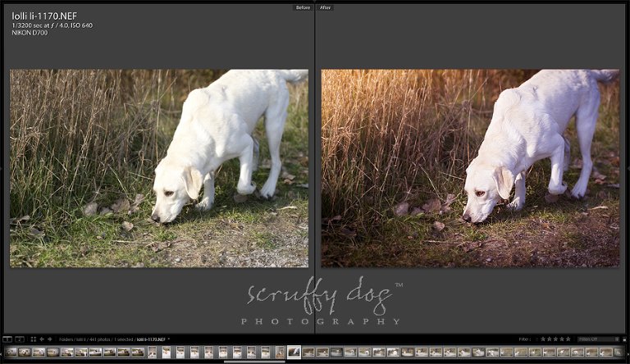The image size is (630, 364).
Task: Click the Before view label
Action: coord(303,7)
